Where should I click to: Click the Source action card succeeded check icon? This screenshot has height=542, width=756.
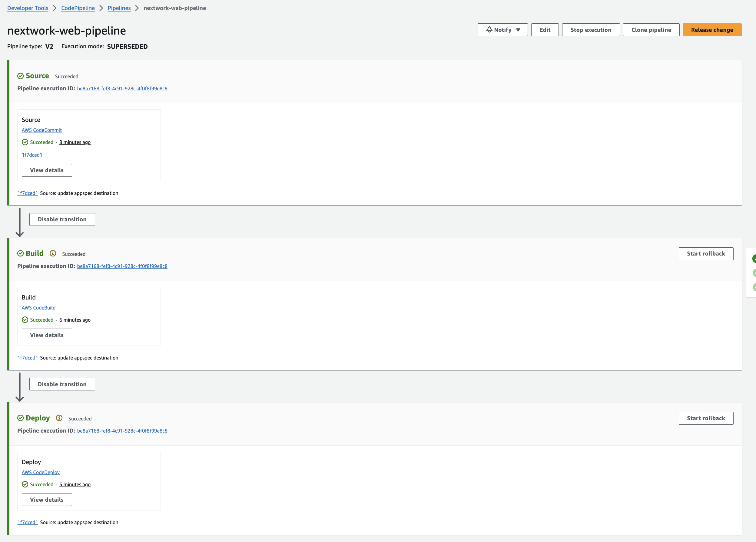click(25, 142)
